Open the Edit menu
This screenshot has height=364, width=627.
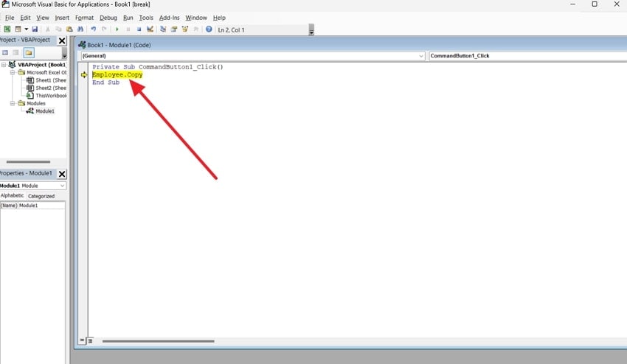pyautogui.click(x=25, y=18)
